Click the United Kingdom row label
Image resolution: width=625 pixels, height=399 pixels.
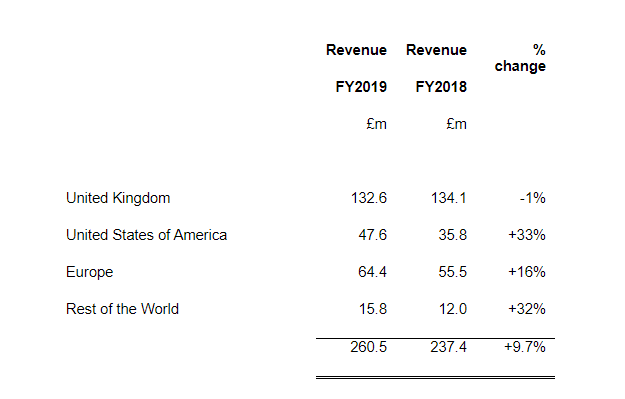pyautogui.click(x=118, y=198)
